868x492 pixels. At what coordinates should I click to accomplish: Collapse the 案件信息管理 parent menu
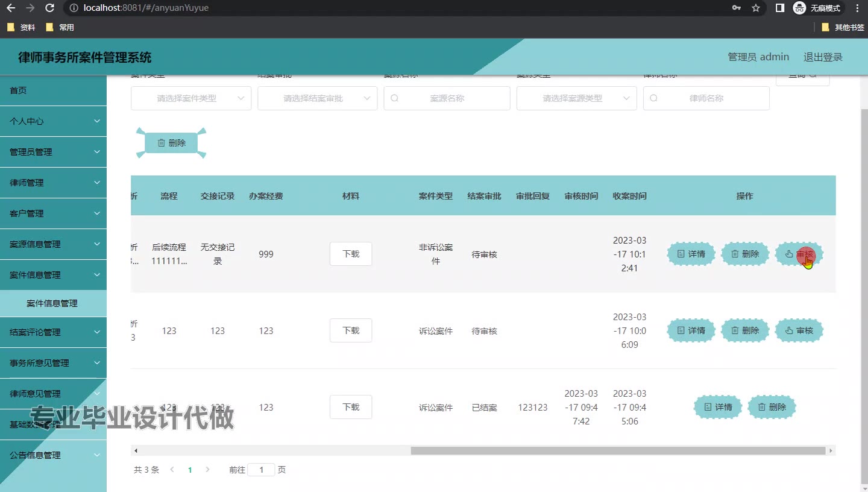pos(53,275)
